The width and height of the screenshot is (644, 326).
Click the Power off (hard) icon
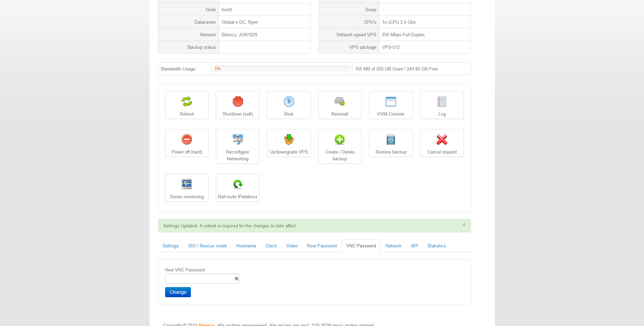187,139
